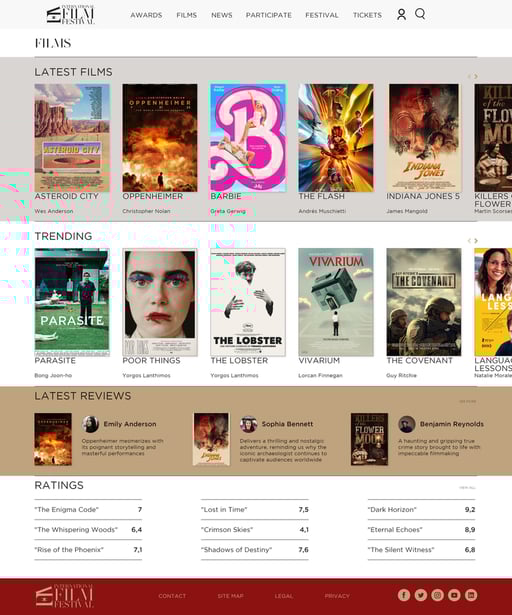Follow the Contact link in the footer
The height and width of the screenshot is (615, 512).
[x=172, y=596]
